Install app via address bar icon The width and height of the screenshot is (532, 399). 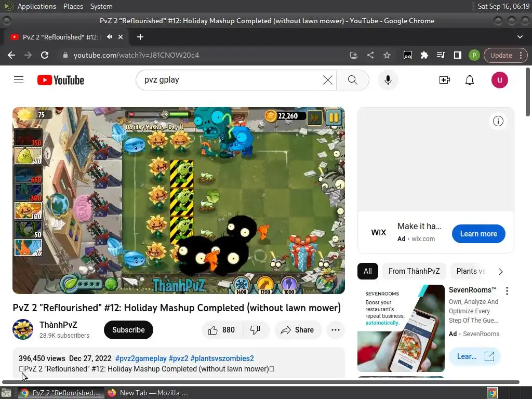353,55
